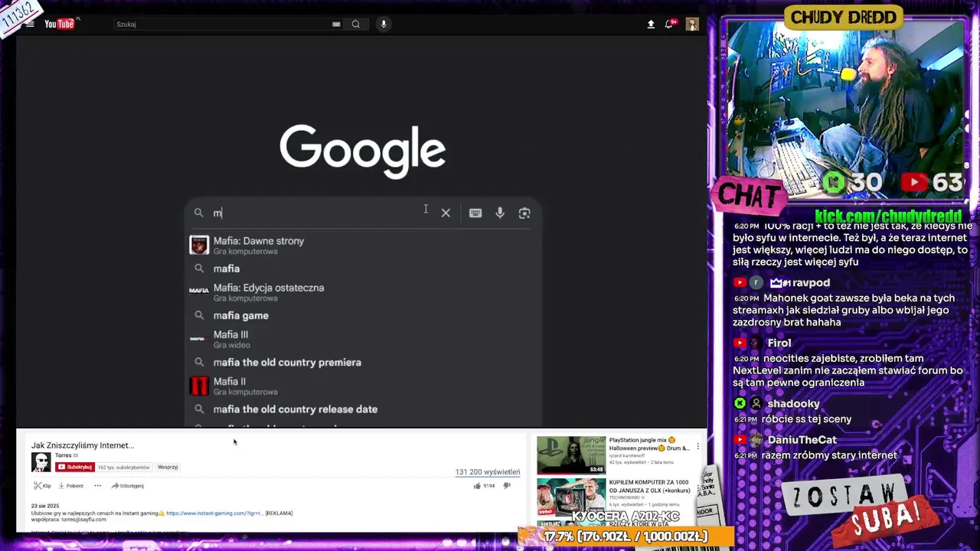Viewport: 980px width, 551px height.
Task: Click the kick.com/chudydredd link text
Action: [x=888, y=217]
